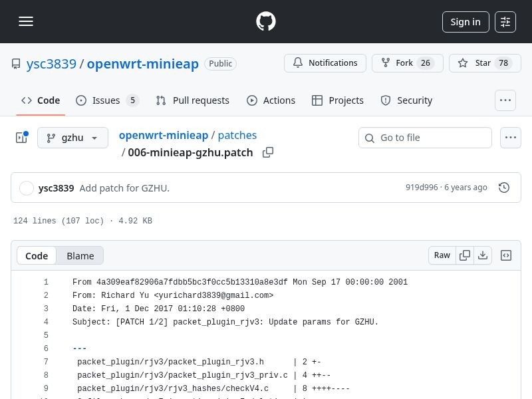Star the openwrt-minieap repository
Viewport: 532px width, 399px height.
point(483,63)
